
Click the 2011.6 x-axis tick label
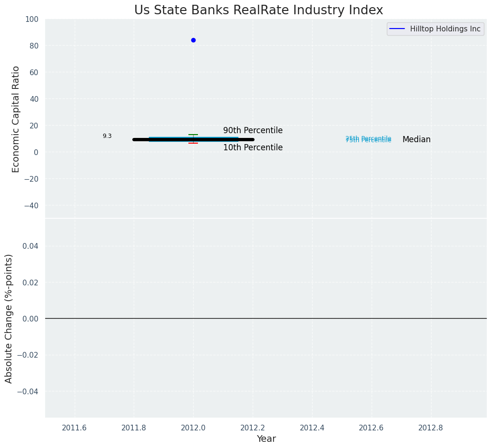point(75,428)
